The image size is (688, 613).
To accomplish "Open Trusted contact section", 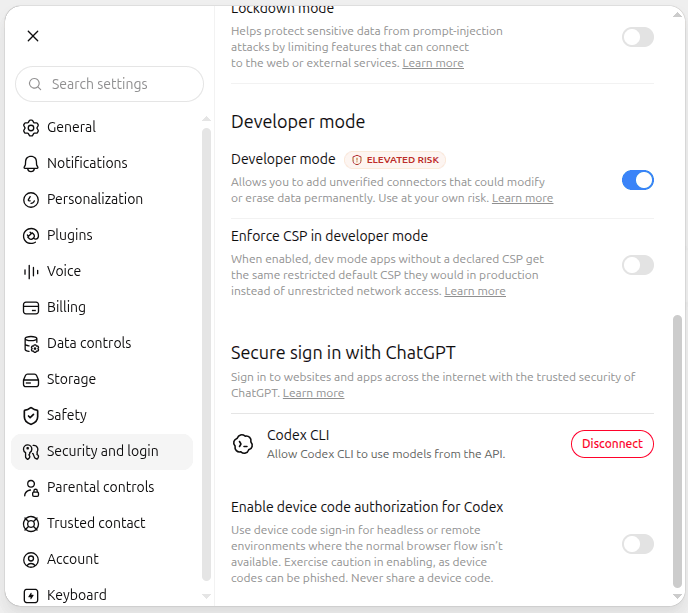I will point(102,523).
